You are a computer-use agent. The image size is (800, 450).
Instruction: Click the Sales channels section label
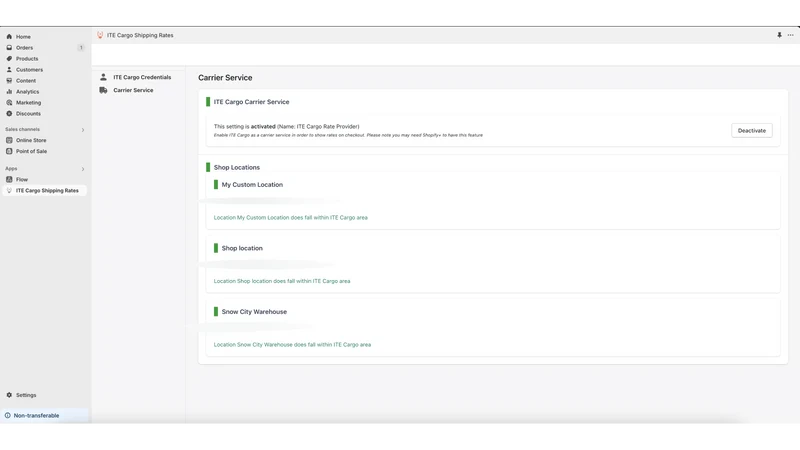pyautogui.click(x=22, y=130)
